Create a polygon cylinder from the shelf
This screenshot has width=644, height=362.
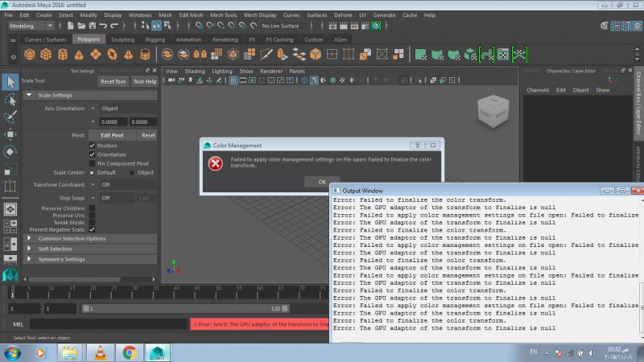point(63,54)
